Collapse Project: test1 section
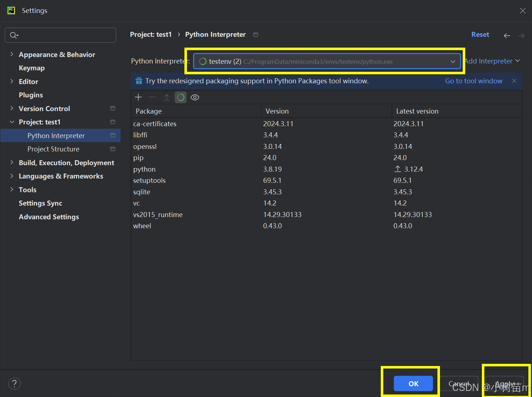Viewport: 532px width, 397px height. click(x=12, y=122)
